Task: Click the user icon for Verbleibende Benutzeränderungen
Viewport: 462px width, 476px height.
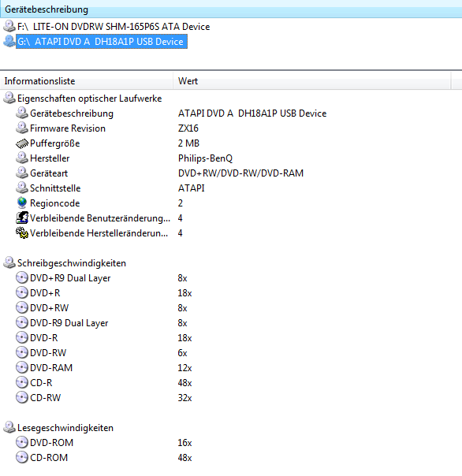Action: pos(22,218)
